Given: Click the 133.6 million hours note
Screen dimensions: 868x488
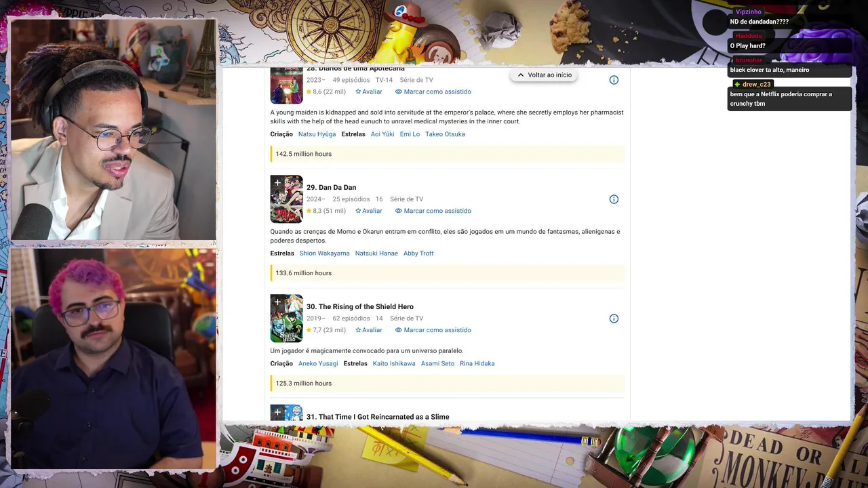Looking at the screenshot, I should [447, 273].
